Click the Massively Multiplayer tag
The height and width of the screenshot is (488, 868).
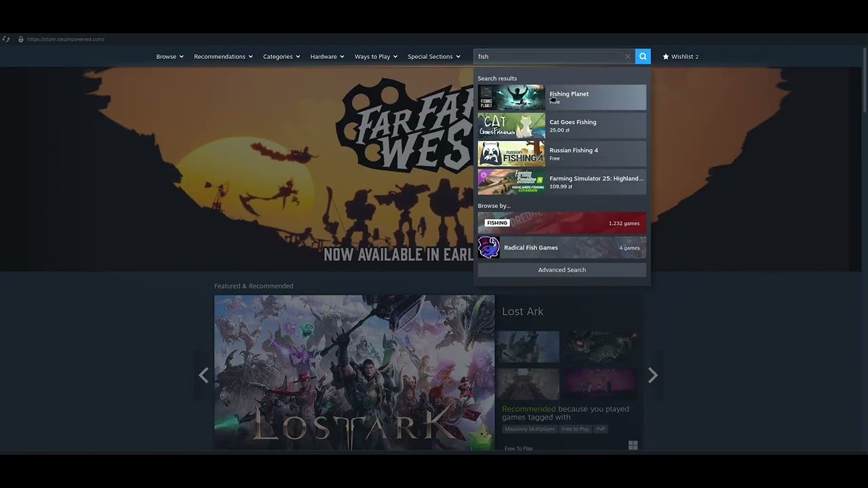(x=530, y=429)
